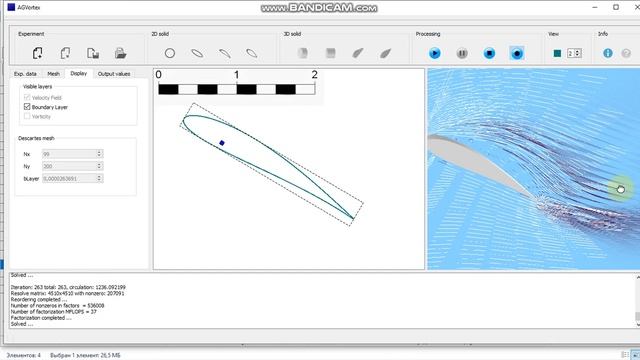This screenshot has height=360, width=640.
Task: Click the 'Number of factorization MFLOPS = 37' line
Action: [x=53, y=311]
